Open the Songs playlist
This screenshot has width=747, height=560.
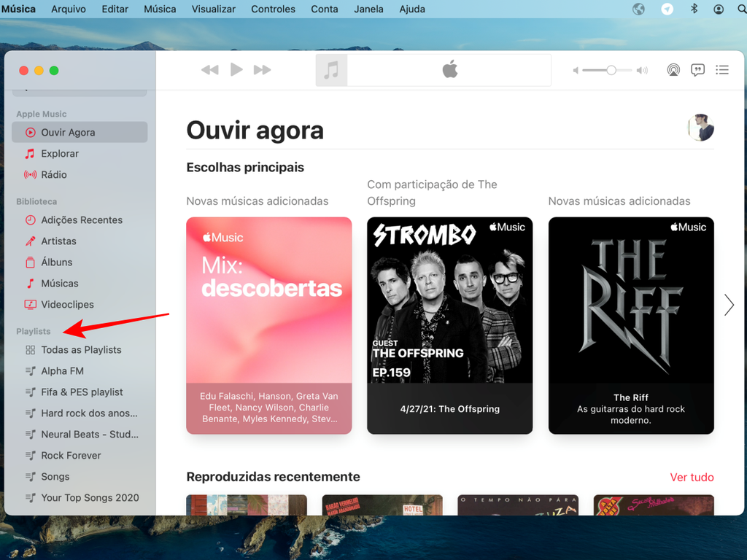(80, 477)
